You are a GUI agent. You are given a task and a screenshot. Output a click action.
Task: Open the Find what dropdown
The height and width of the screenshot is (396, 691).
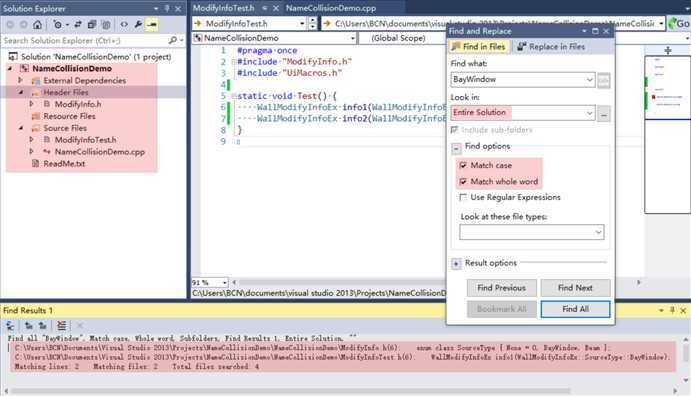590,80
